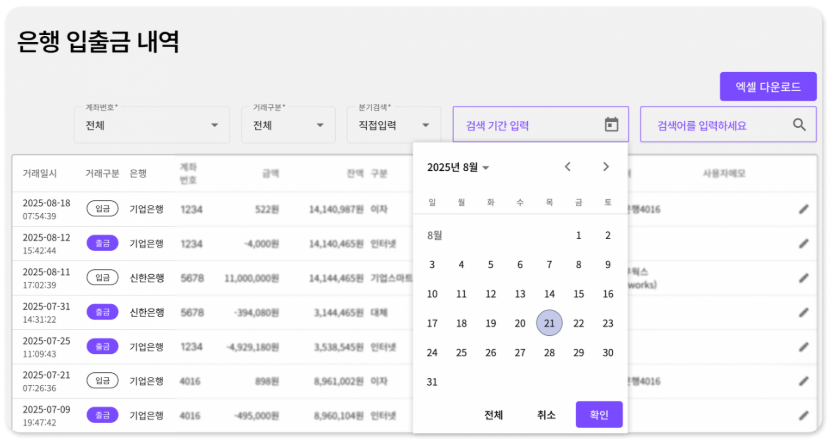Edit memo for 2025-08-18 transaction
This screenshot has height=440, width=837.
(803, 209)
